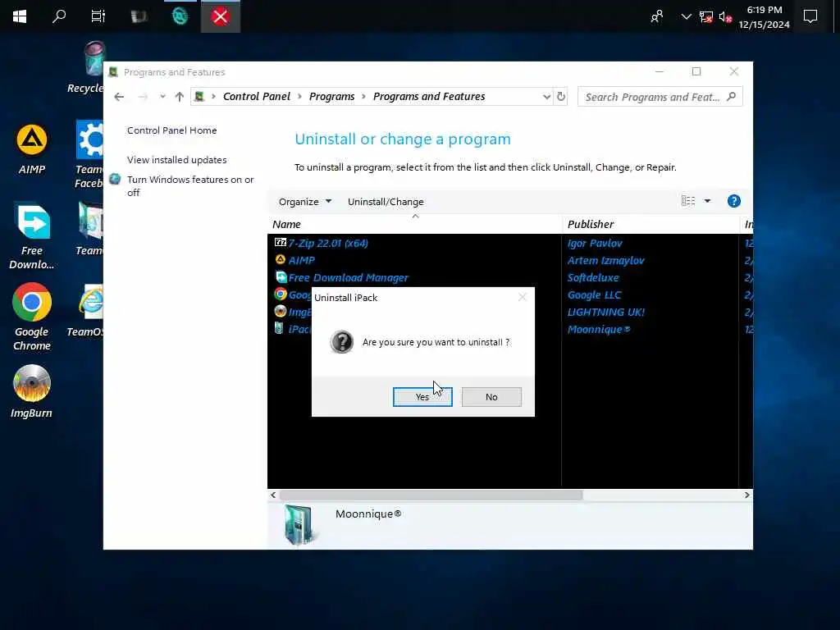Open the Action Center notifications

click(810, 16)
